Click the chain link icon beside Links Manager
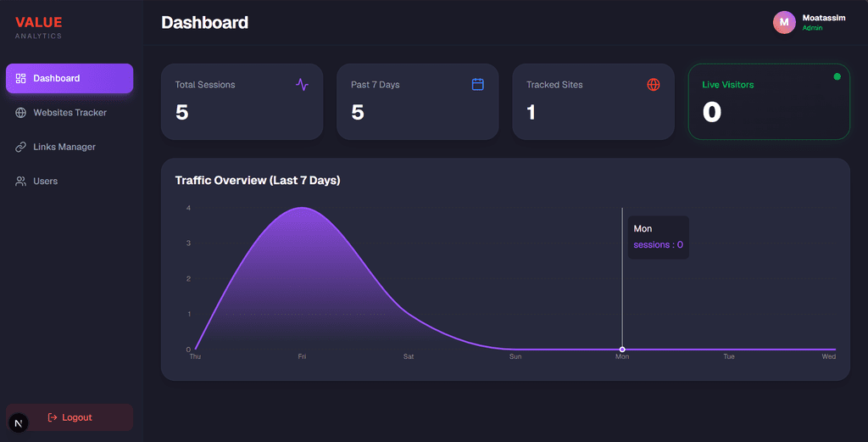 pos(20,148)
